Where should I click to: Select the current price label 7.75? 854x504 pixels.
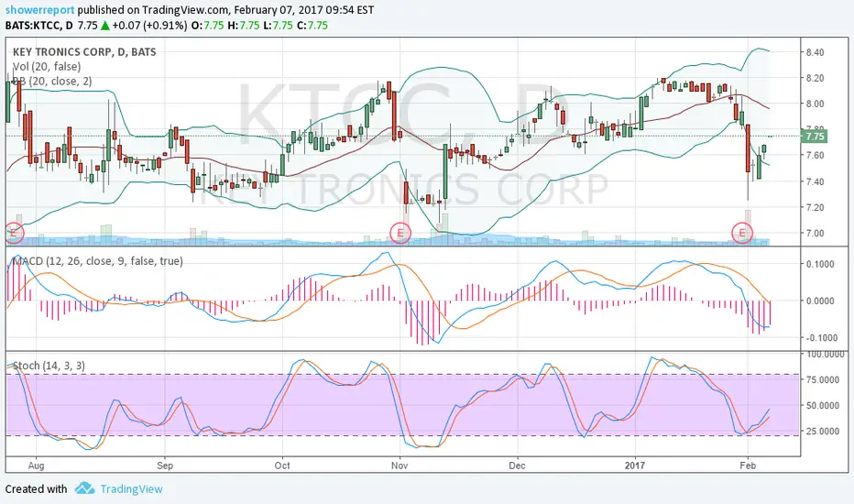(815, 137)
